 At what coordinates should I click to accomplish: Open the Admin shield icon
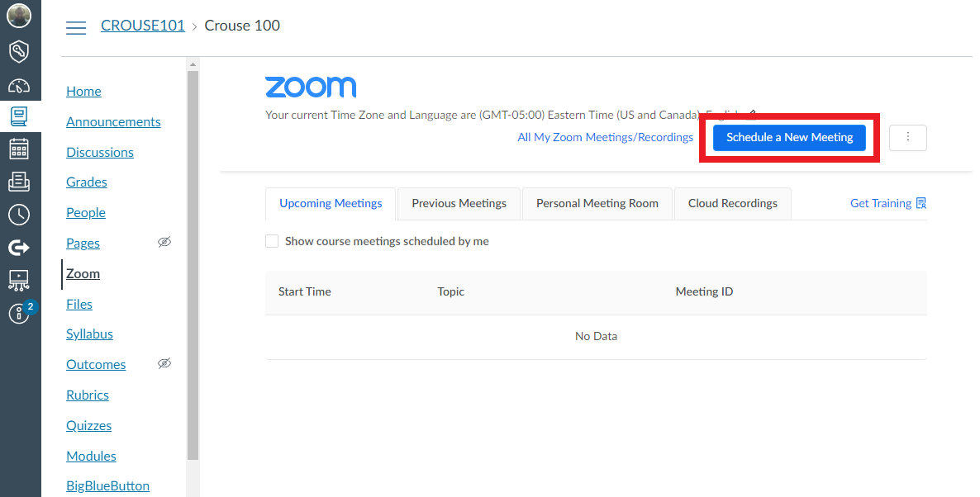click(x=19, y=52)
